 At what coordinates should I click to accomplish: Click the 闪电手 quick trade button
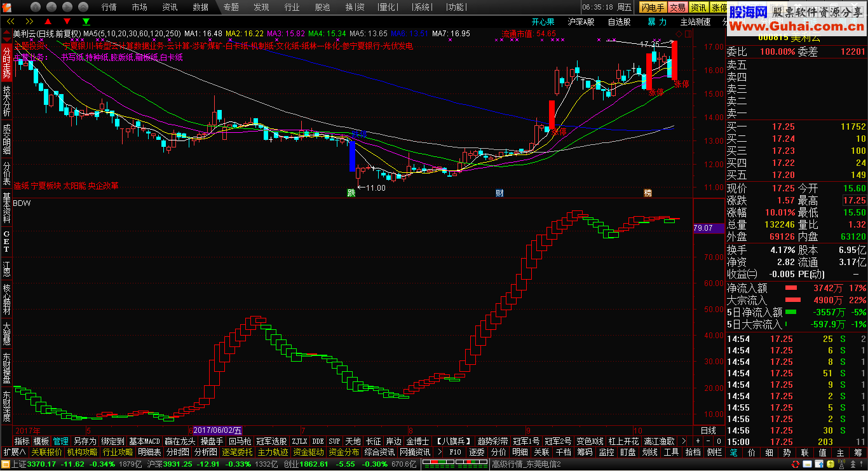pos(653,7)
